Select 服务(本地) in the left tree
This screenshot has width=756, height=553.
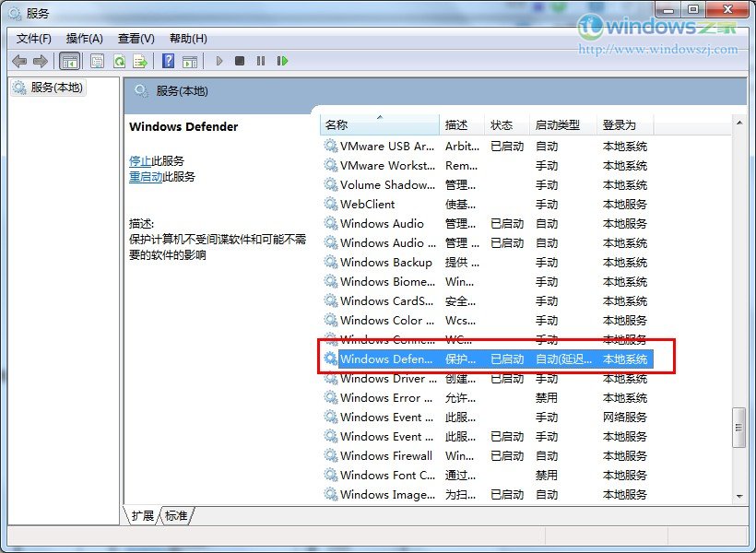pos(56,88)
